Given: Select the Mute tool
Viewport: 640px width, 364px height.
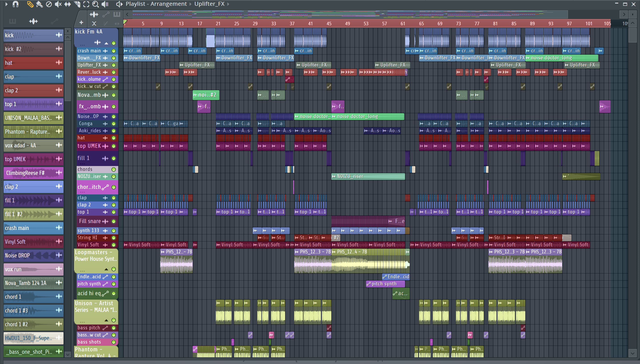Looking at the screenshot, I should tap(58, 4).
